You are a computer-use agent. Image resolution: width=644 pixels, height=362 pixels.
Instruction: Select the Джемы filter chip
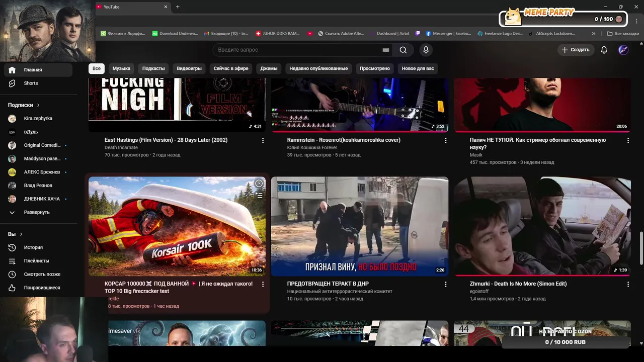[x=269, y=68]
